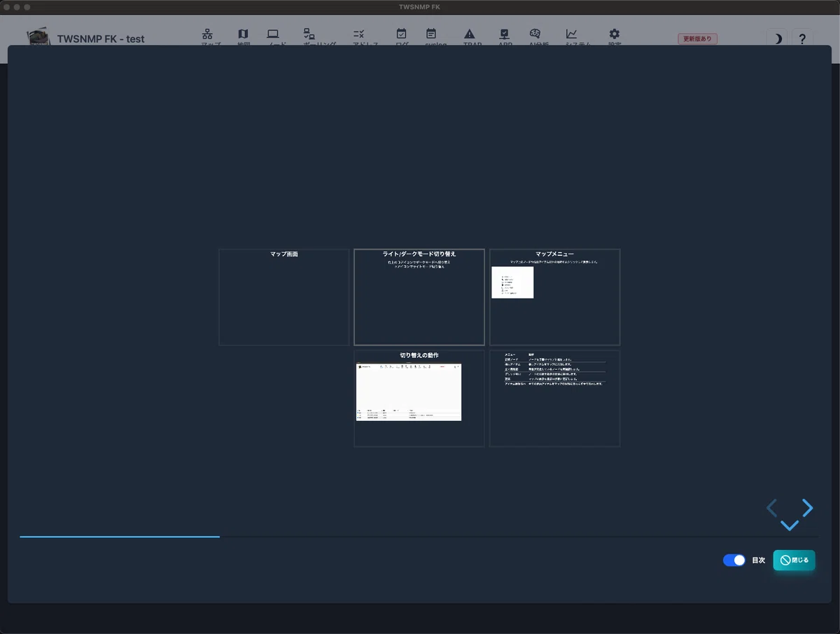
Task: Open the system chart icon in toolbar
Action: (x=572, y=34)
